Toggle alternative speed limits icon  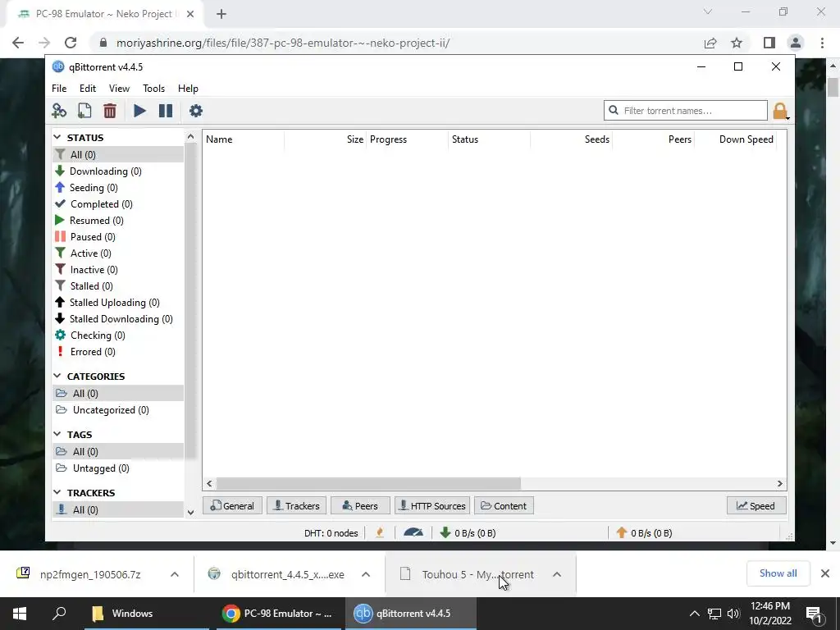pyautogui.click(x=413, y=532)
